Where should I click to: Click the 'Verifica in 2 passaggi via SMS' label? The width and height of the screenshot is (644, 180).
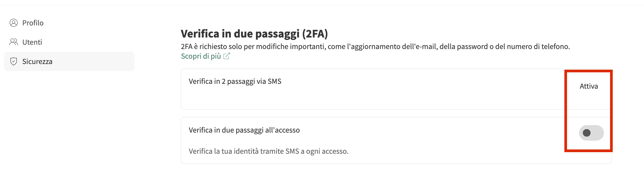(235, 81)
